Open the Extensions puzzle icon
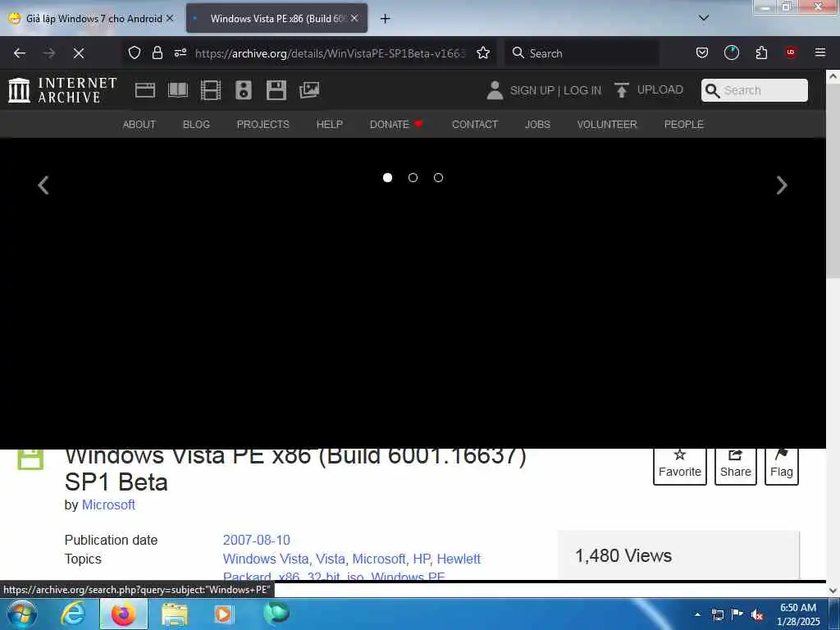This screenshot has height=630, width=840. [761, 52]
